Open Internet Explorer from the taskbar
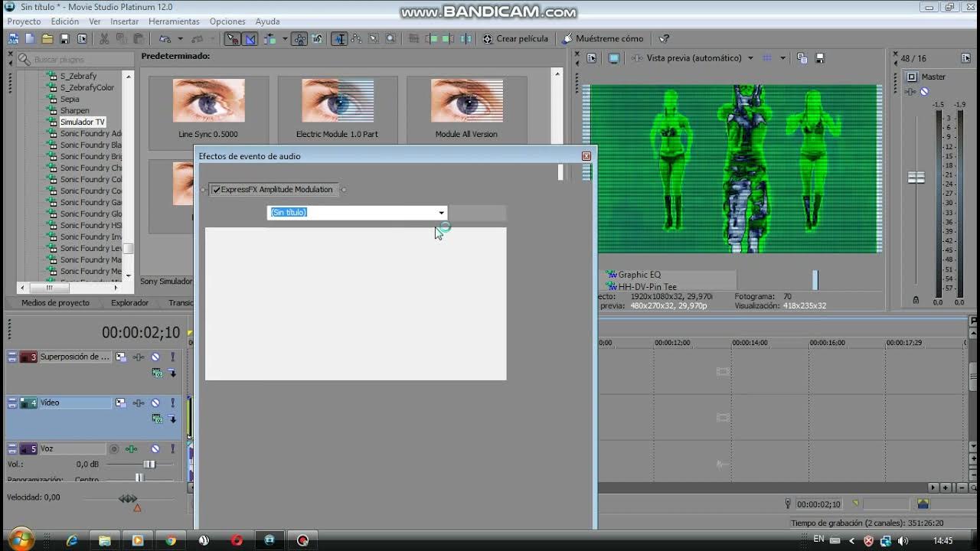Screen dimensions: 980x551 71,540
